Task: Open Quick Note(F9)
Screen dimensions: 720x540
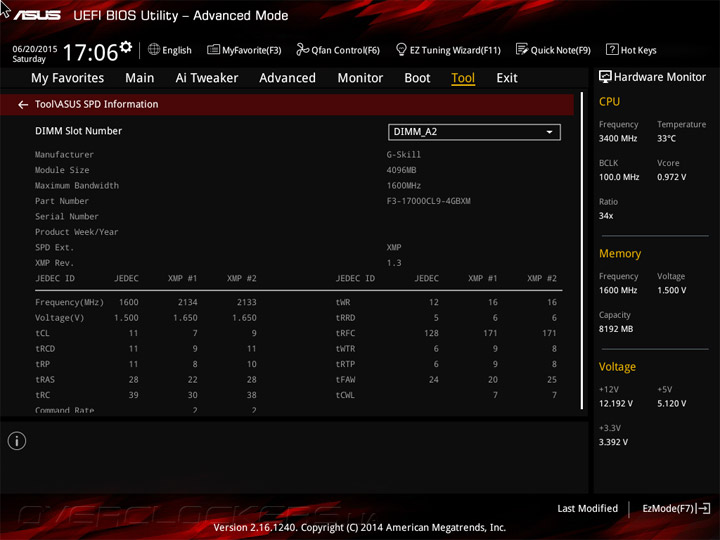Action: point(553,50)
